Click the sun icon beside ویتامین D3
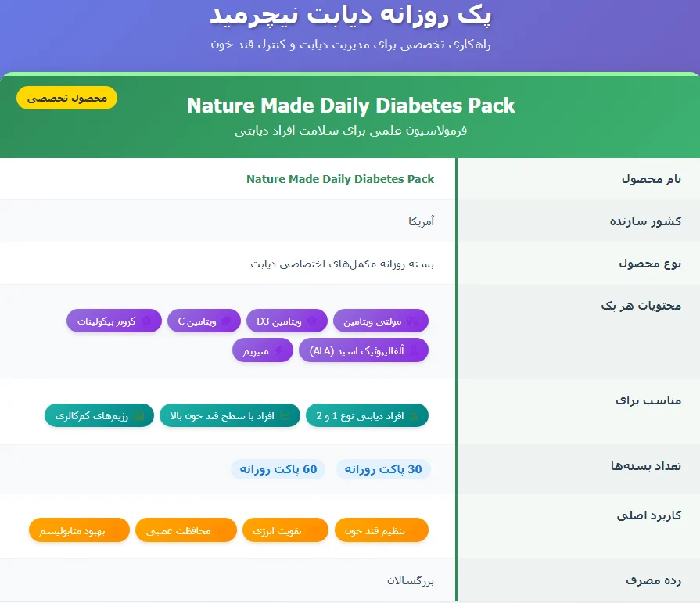 tap(311, 321)
